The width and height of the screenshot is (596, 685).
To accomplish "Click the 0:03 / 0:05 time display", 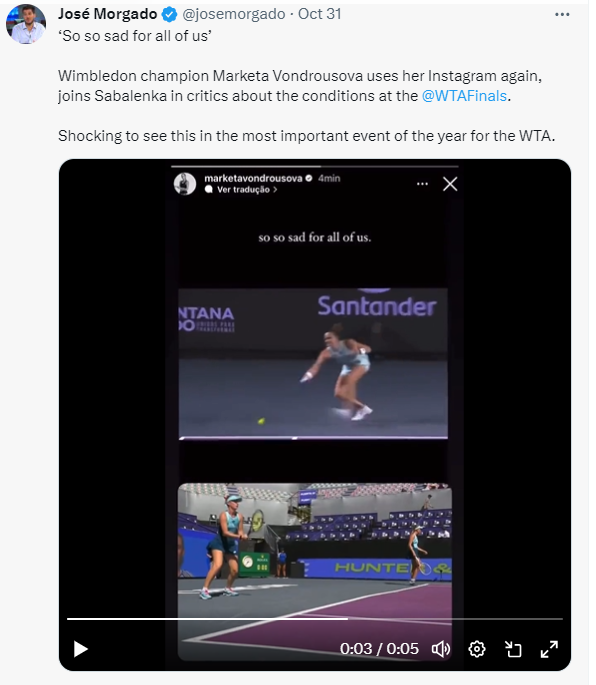I will point(379,649).
